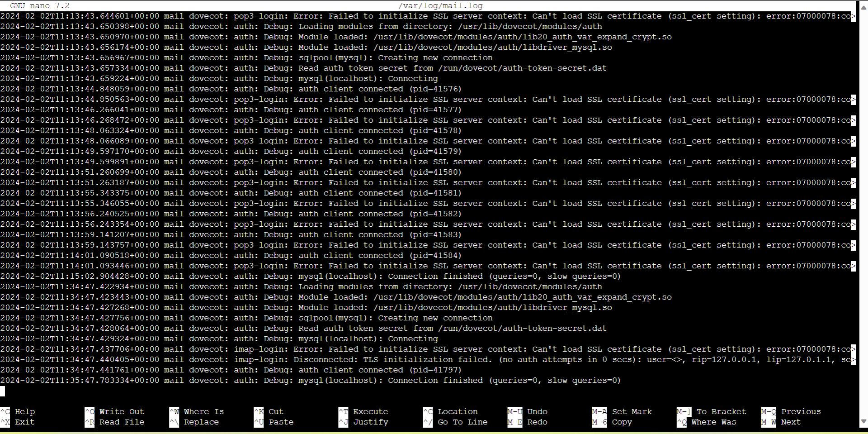
Task: Choose the ^\ Replace shortcut
Action: click(x=194, y=422)
